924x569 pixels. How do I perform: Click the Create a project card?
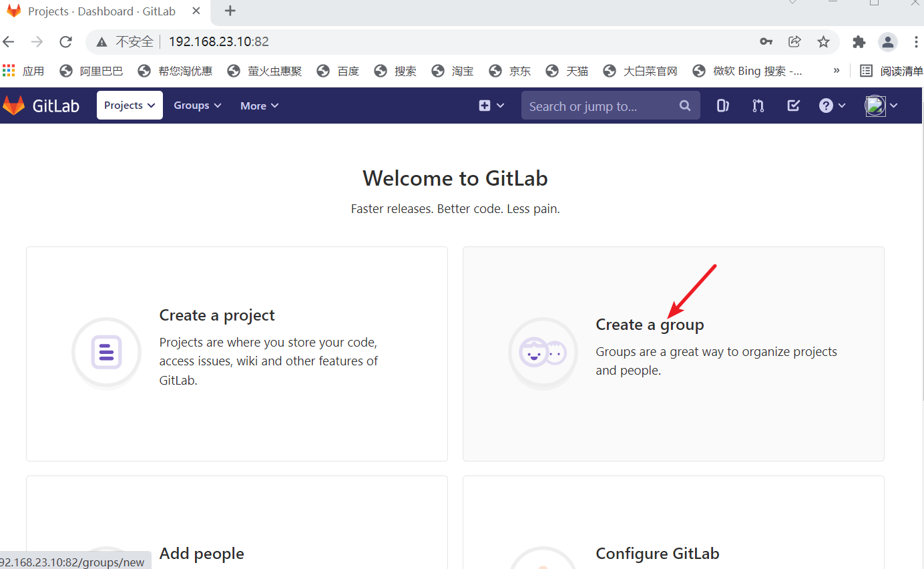point(237,354)
